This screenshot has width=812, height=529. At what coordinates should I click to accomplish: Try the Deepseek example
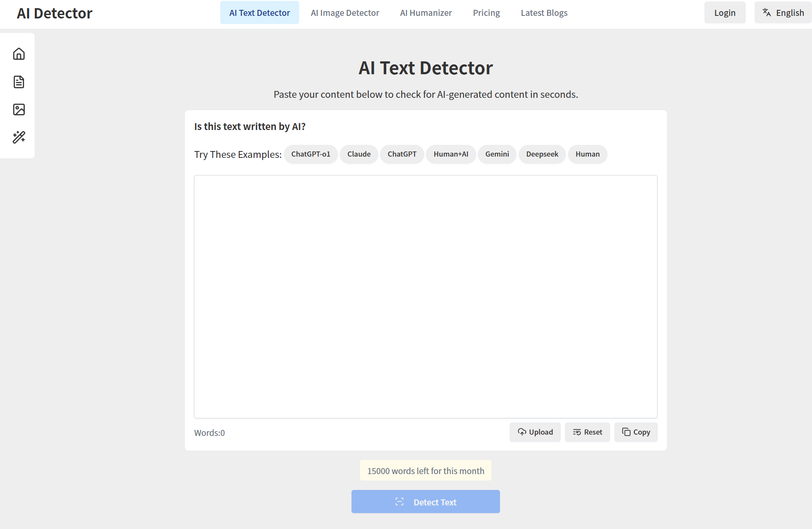(542, 154)
